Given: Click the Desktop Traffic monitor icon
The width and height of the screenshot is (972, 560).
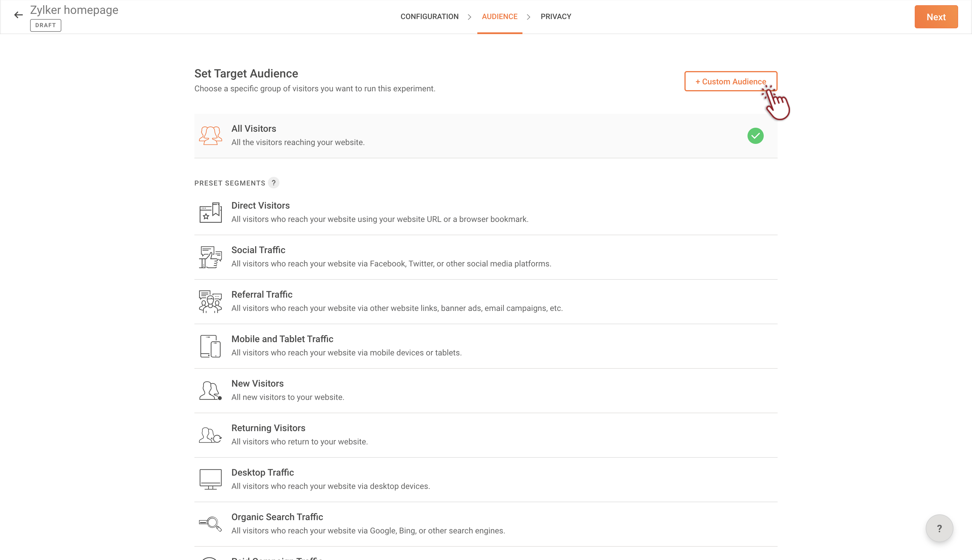Looking at the screenshot, I should (x=210, y=479).
